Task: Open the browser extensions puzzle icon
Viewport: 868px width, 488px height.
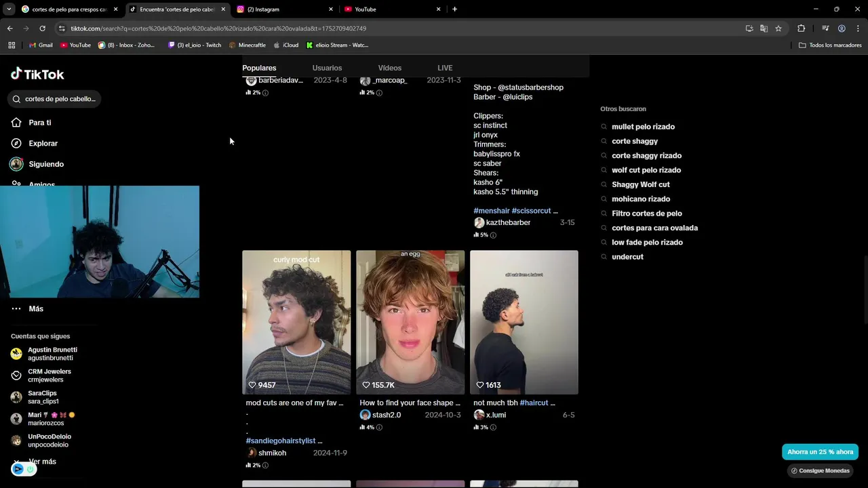Action: point(802,28)
